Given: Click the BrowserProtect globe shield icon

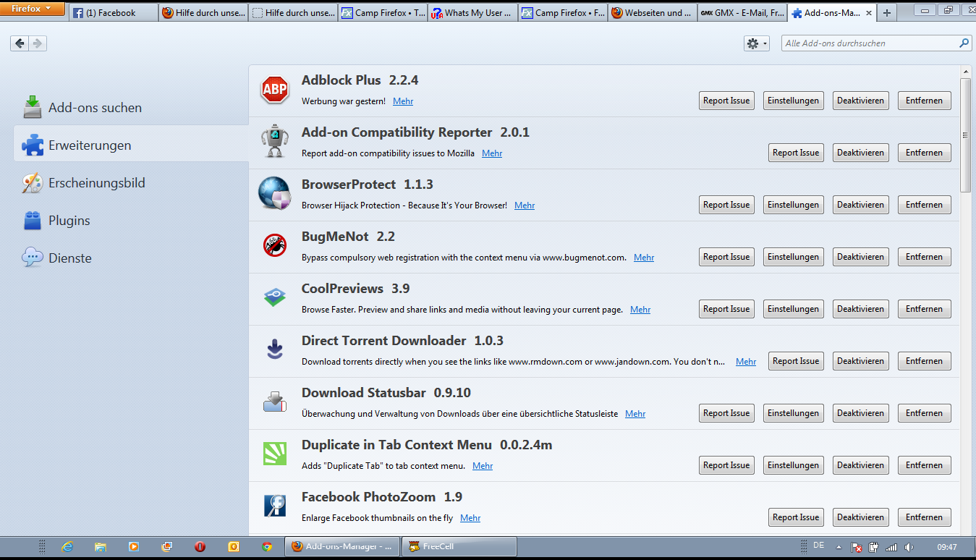Looking at the screenshot, I should 274,194.
